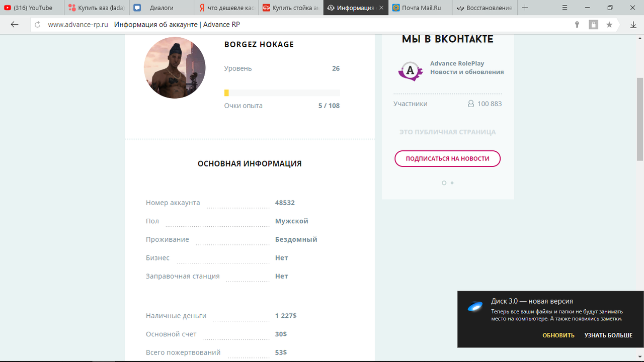The width and height of the screenshot is (644, 362).
Task: Click Подписаться на новости button
Action: point(448,158)
